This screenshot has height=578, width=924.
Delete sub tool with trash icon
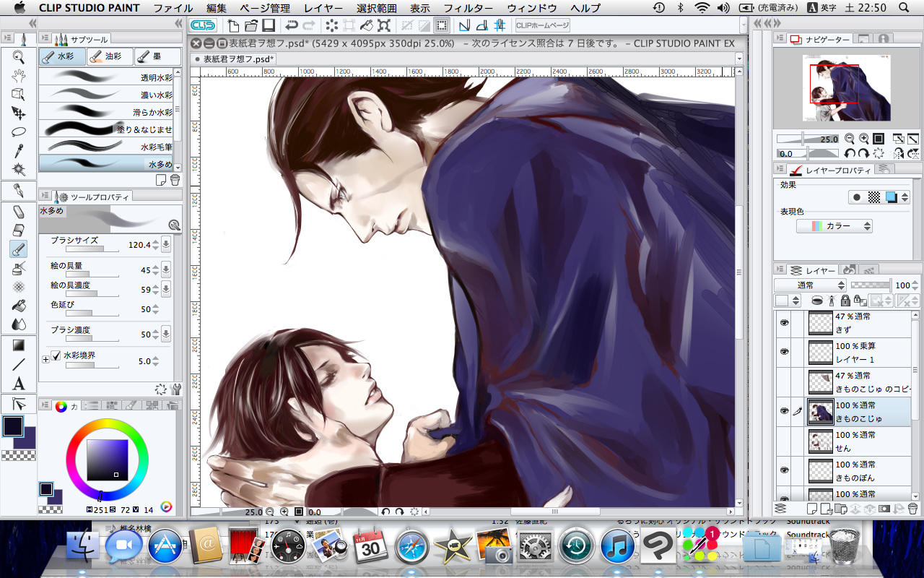[174, 180]
